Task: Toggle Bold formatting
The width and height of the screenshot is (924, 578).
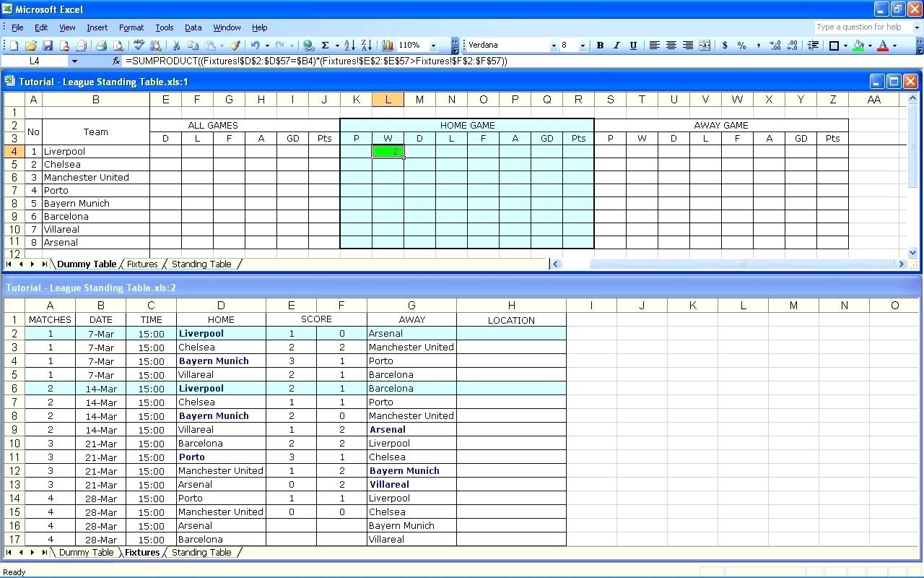Action: pyautogui.click(x=600, y=46)
